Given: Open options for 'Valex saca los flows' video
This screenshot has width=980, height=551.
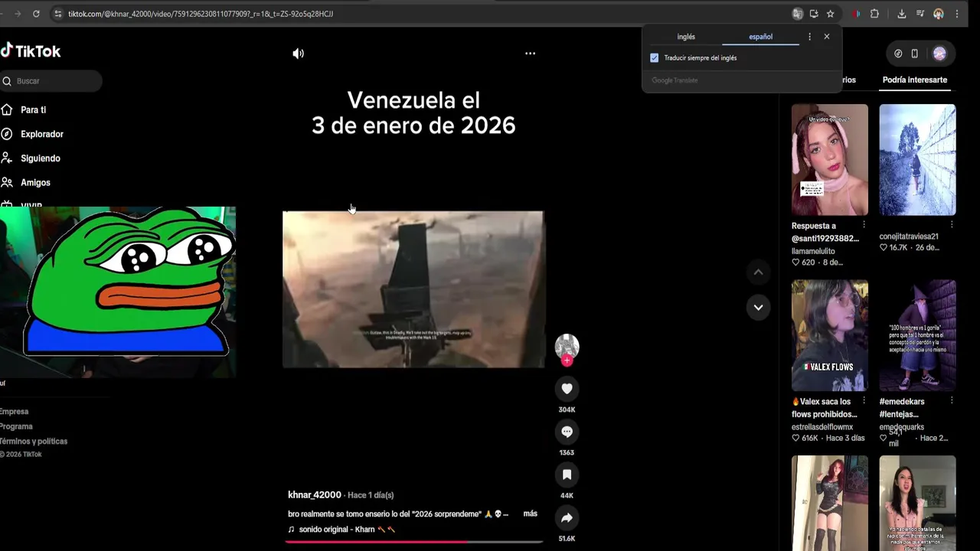Looking at the screenshot, I should tap(864, 400).
